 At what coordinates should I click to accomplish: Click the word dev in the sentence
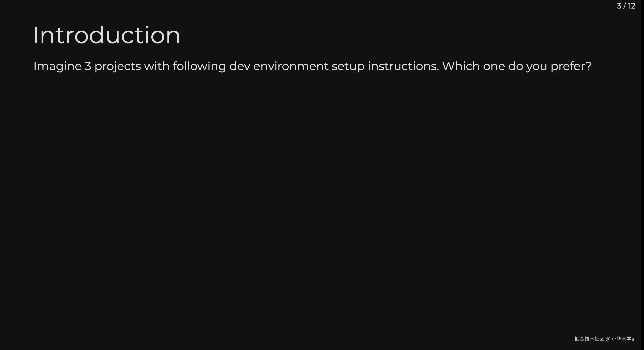point(239,66)
